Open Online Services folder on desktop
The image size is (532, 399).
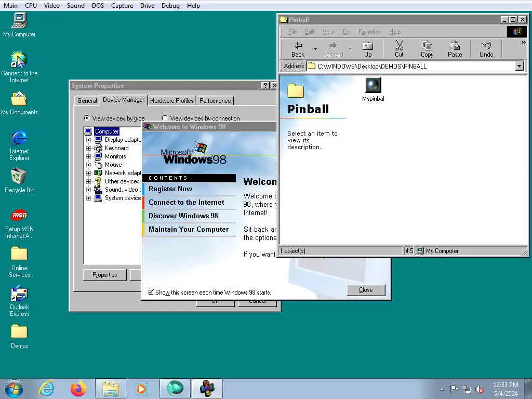[19, 262]
